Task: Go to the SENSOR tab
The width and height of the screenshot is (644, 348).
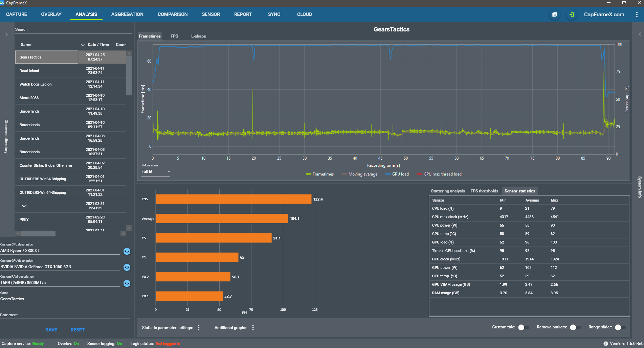Action: (211, 14)
